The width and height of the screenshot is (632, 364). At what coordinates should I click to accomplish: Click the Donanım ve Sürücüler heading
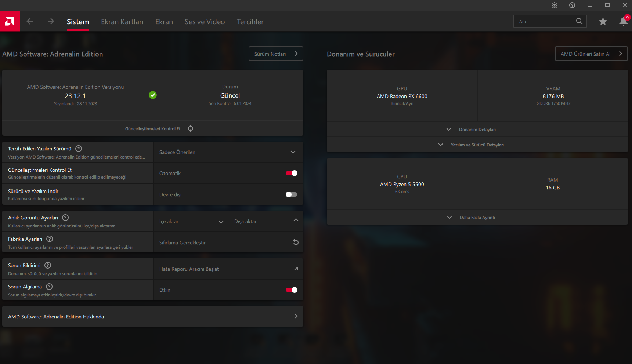361,54
